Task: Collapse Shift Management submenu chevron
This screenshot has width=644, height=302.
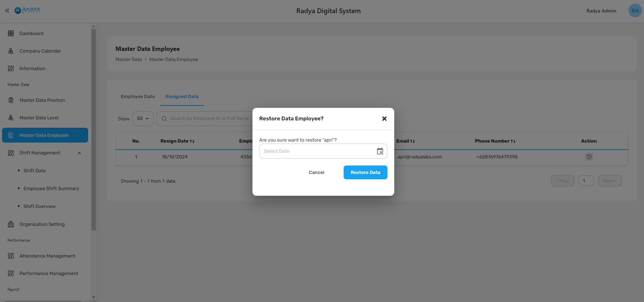Action: tap(79, 153)
